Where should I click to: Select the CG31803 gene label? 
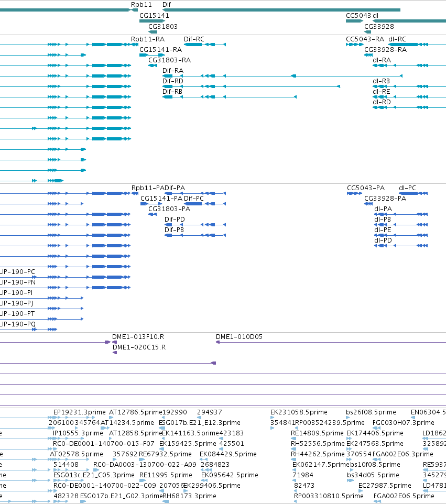click(162, 27)
